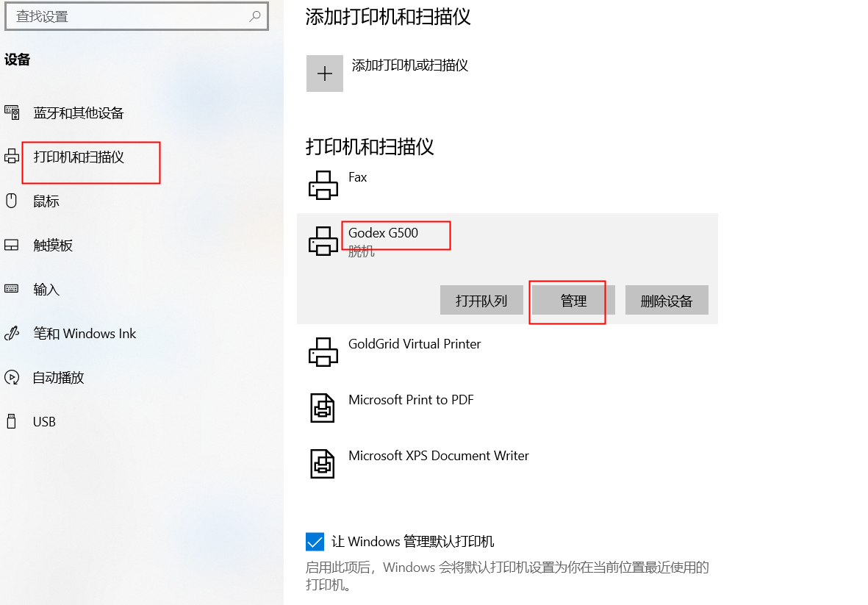
Task: Click the Microsoft XPS Document Writer icon
Action: pos(322,464)
